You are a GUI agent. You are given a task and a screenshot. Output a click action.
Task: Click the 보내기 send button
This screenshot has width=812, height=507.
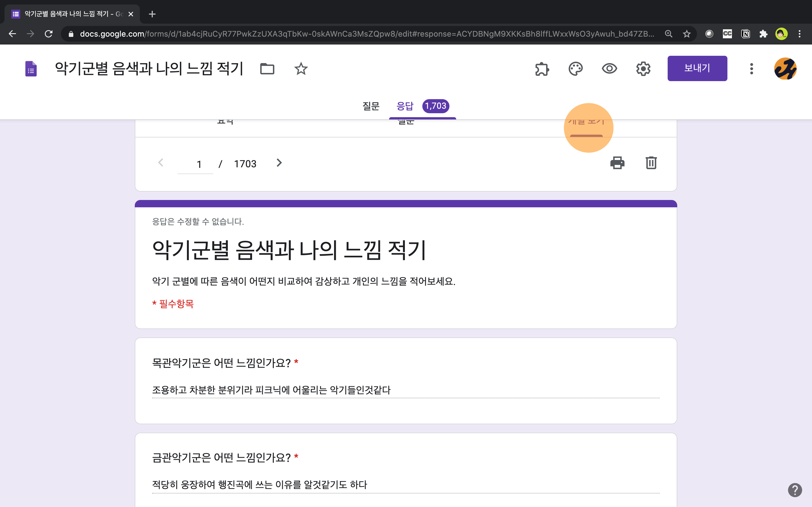click(x=697, y=68)
